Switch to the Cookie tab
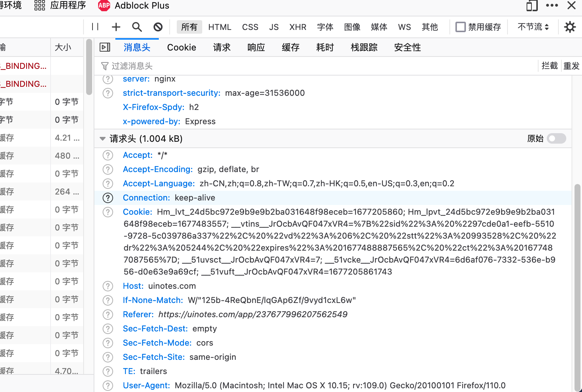582x392 pixels. click(182, 48)
